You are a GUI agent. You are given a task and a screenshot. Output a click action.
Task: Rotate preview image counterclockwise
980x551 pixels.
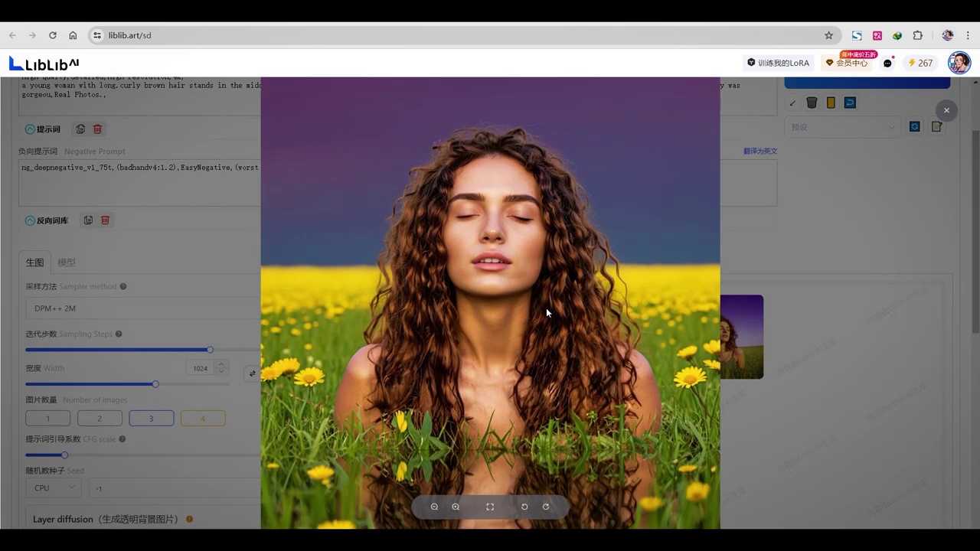point(524,507)
